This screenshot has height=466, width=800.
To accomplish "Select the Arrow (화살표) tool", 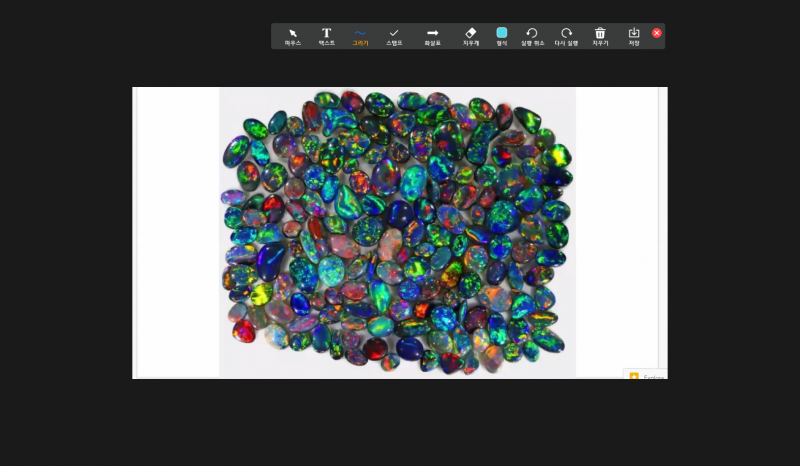I will (x=432, y=36).
